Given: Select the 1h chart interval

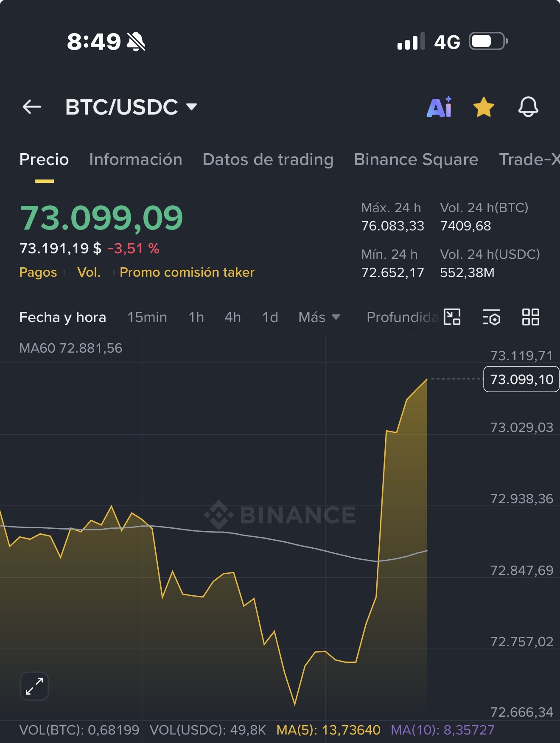Looking at the screenshot, I should coord(196,317).
